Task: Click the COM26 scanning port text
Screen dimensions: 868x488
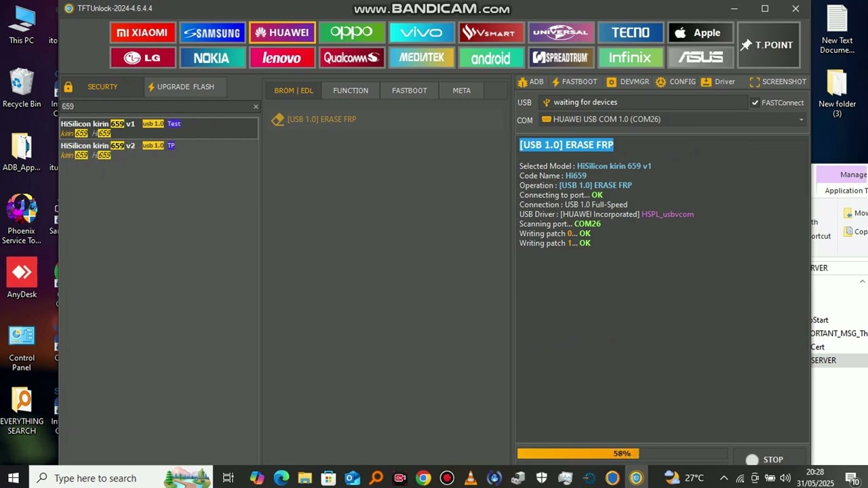Action: [x=587, y=224]
